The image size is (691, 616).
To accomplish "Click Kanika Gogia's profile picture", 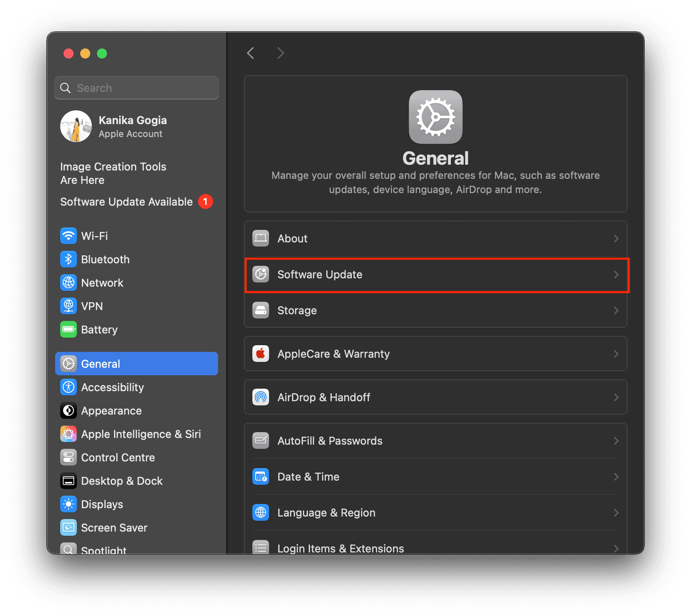I will coord(76,126).
